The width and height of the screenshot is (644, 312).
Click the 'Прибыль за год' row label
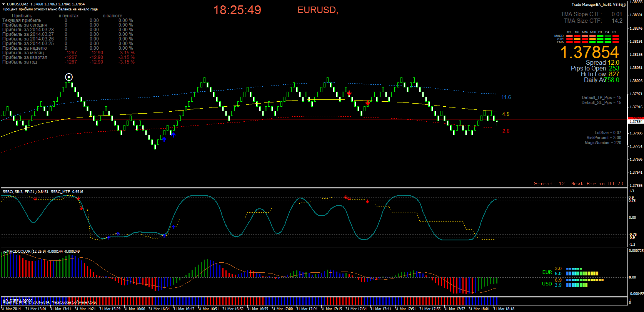click(20, 62)
